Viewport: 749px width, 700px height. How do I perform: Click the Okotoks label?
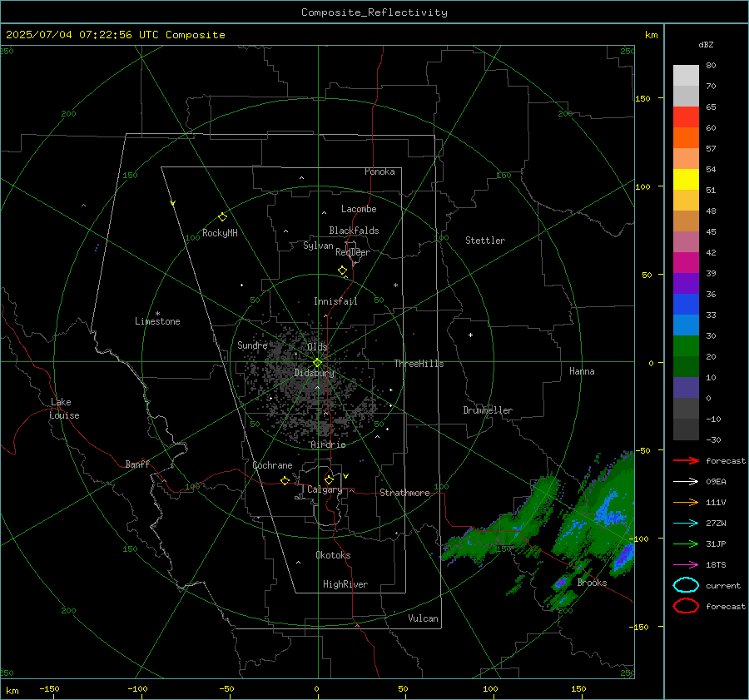[333, 555]
